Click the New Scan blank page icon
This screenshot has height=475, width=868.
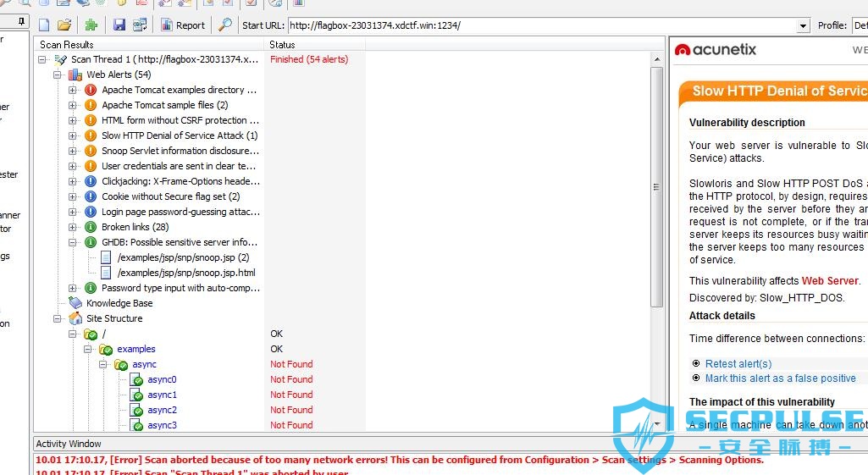[44, 25]
